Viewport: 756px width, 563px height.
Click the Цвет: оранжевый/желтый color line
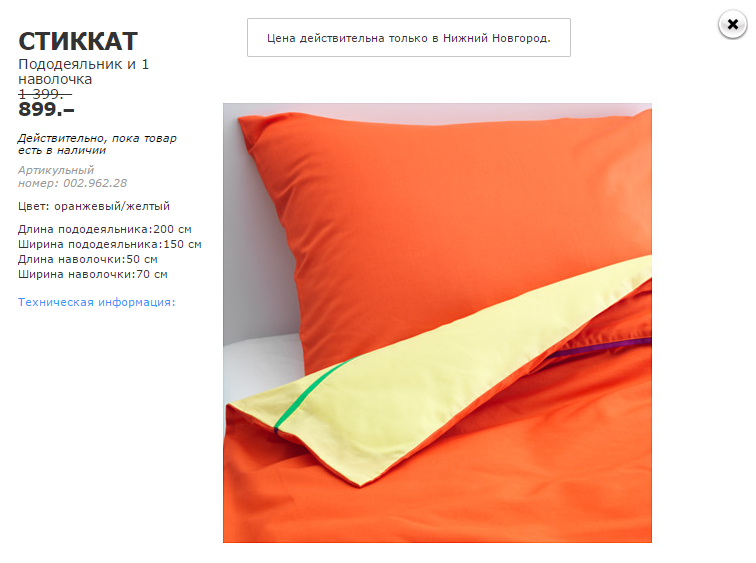pos(94,206)
